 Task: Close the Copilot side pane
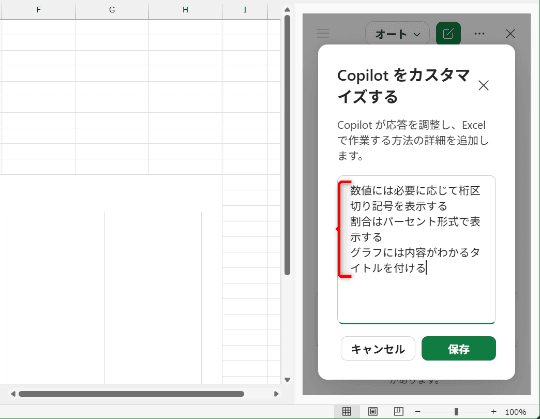point(510,33)
